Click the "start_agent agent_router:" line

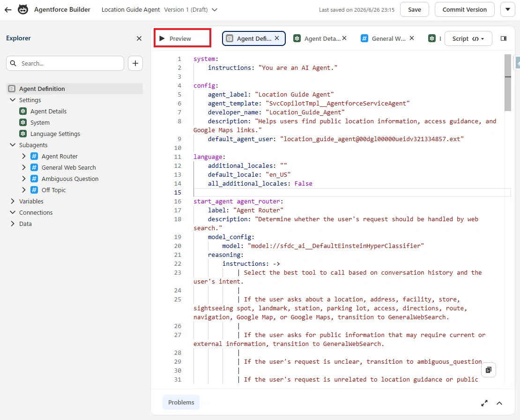tap(238, 202)
